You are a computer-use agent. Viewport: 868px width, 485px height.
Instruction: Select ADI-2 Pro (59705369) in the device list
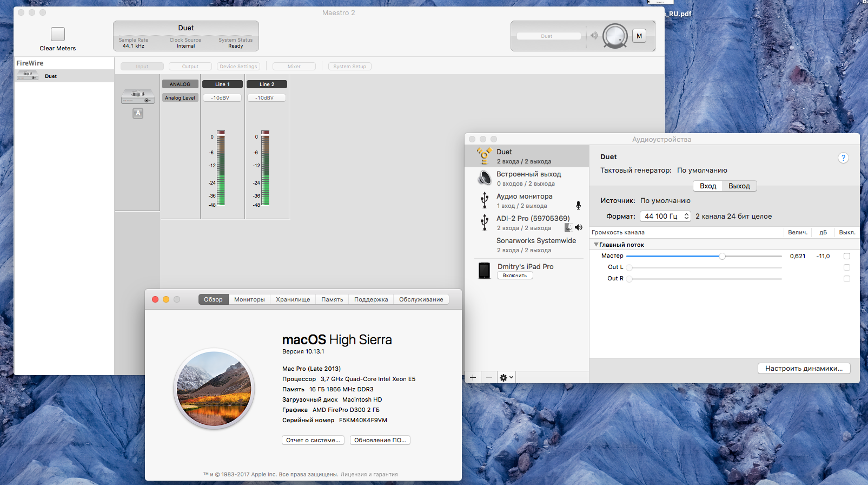click(527, 223)
